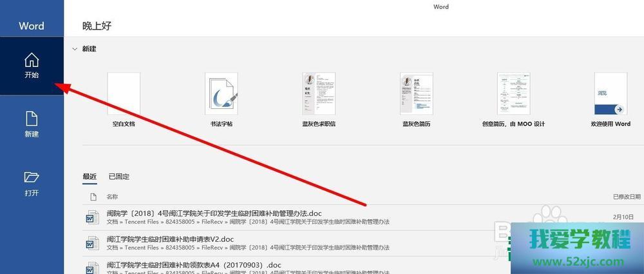This screenshot has width=644, height=274.
Task: Open 临时困难补助申请表V2.doc file name
Action: (170, 239)
